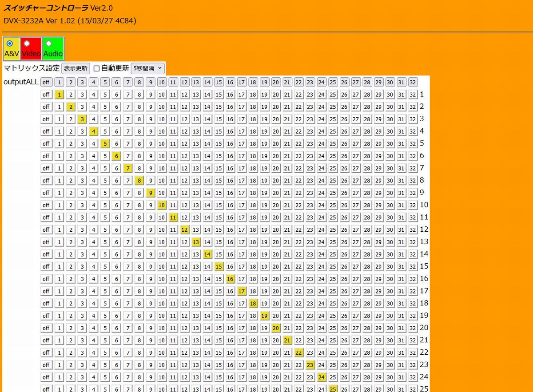
Task: Click highlighted input 1 on output 1
Action: 59,95
